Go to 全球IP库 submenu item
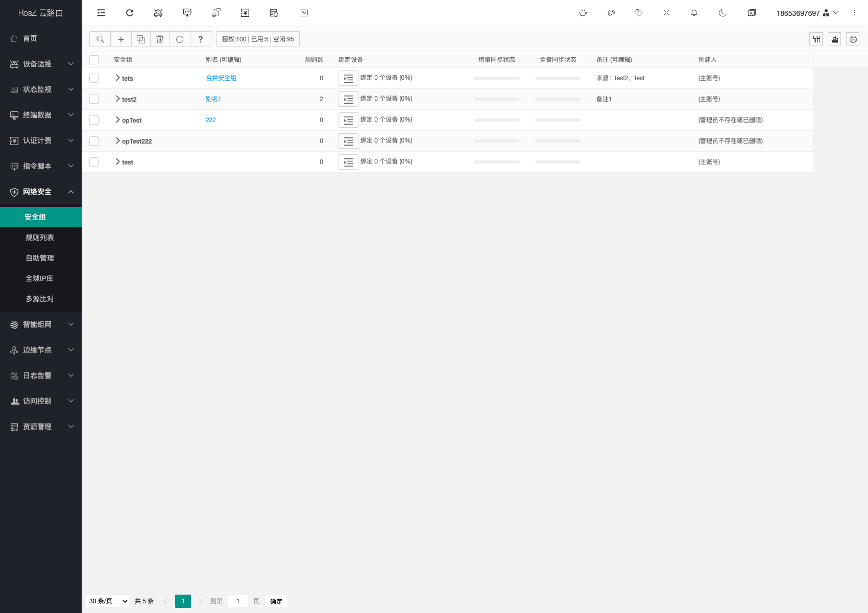Screen dimensions: 868x613 [40, 278]
